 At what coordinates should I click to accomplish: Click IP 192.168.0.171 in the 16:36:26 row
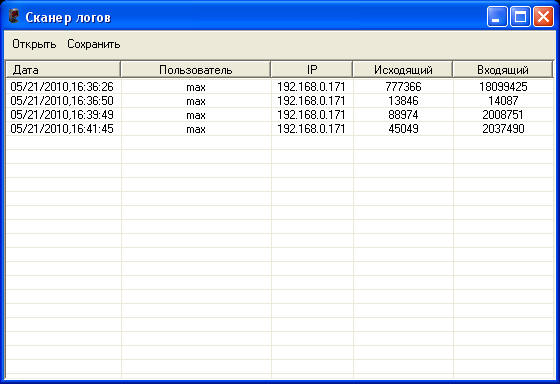pyautogui.click(x=311, y=87)
